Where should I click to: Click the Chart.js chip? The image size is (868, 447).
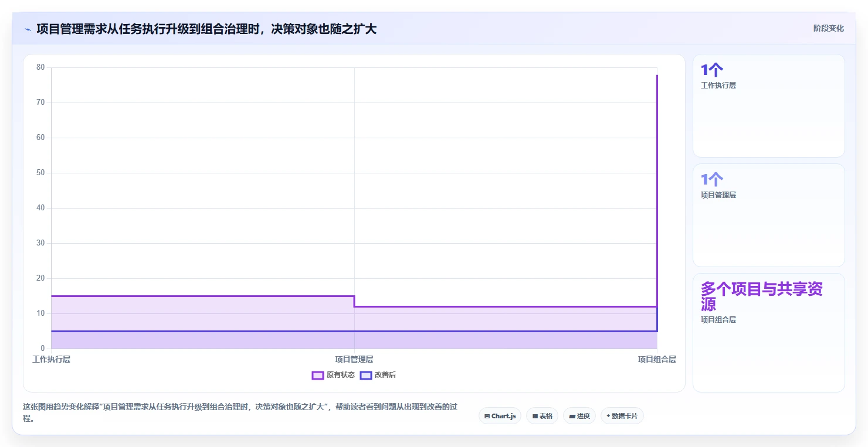tap(500, 416)
